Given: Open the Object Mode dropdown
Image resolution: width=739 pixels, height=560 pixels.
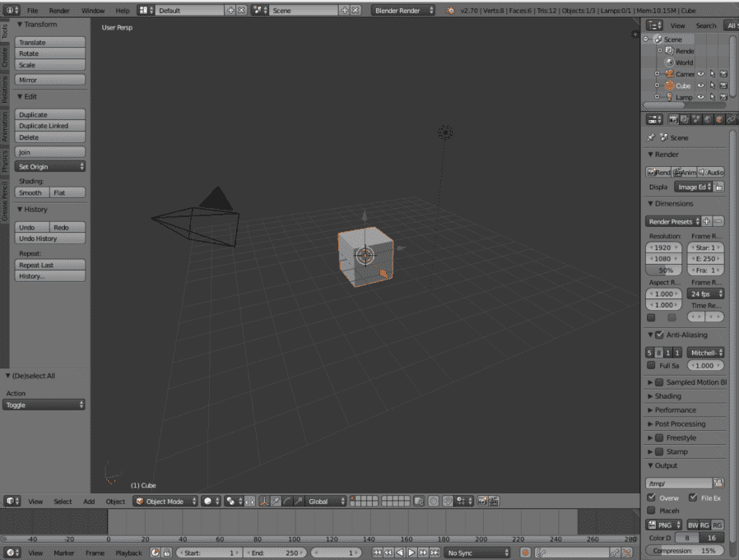Looking at the screenshot, I should tap(165, 501).
